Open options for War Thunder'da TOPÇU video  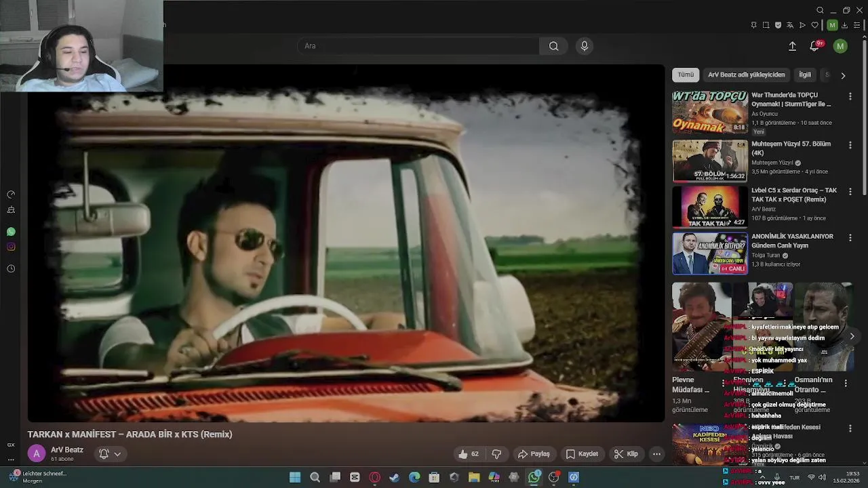[x=850, y=97]
